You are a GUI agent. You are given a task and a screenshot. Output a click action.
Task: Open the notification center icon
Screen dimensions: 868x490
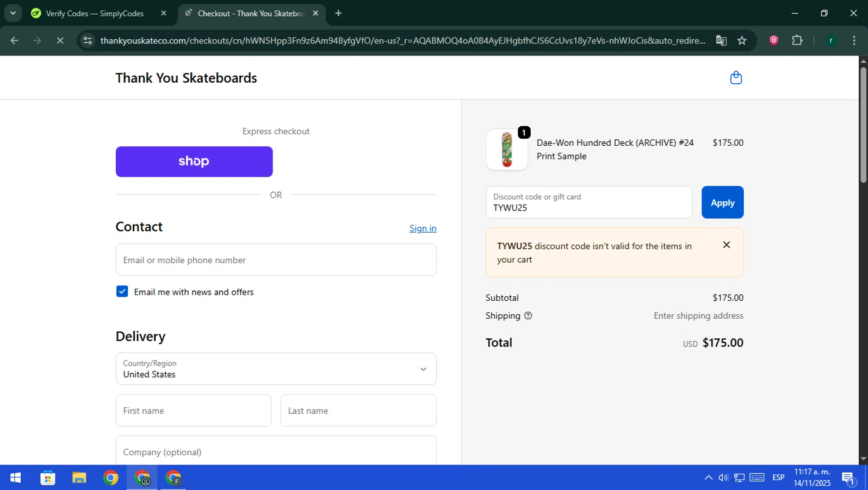coord(849,478)
